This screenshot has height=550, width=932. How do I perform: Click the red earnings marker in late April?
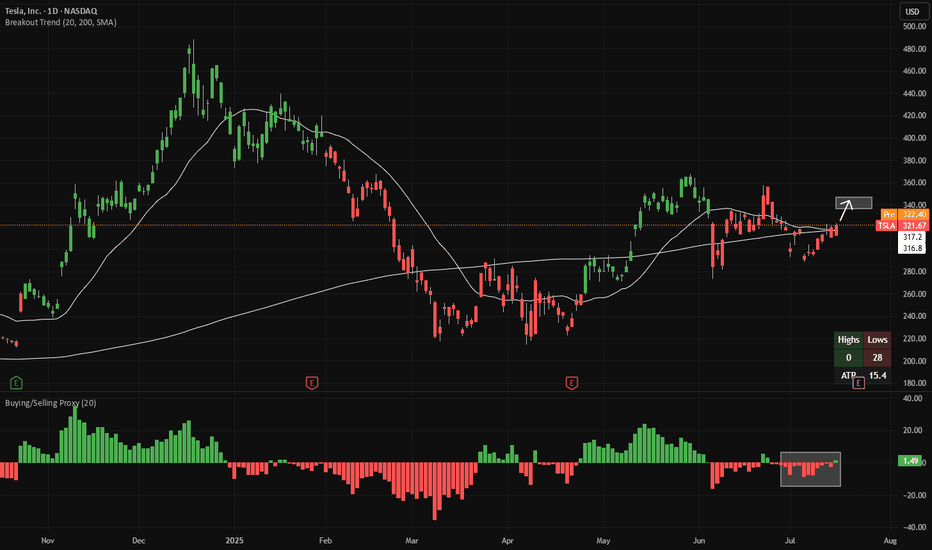571,383
